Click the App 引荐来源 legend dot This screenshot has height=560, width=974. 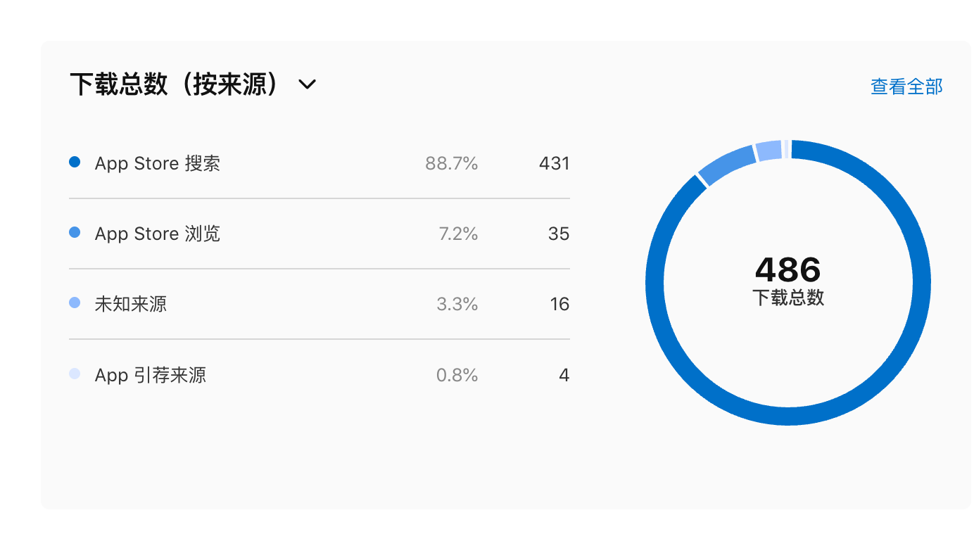(75, 374)
